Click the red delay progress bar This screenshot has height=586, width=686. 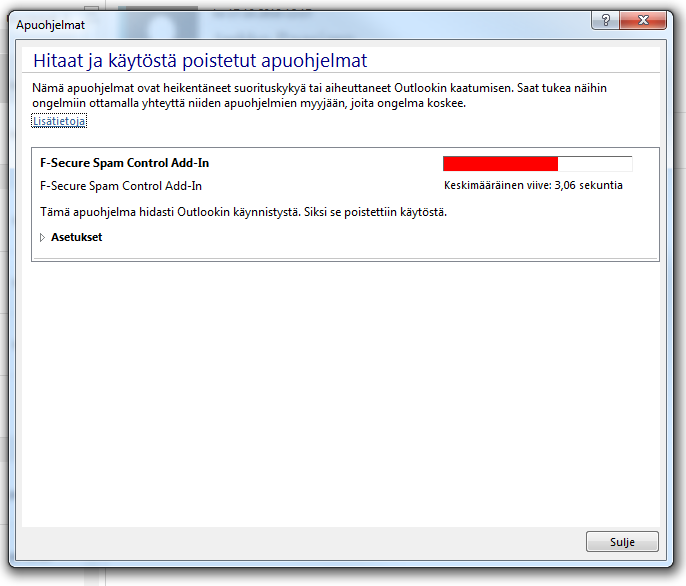(537, 164)
